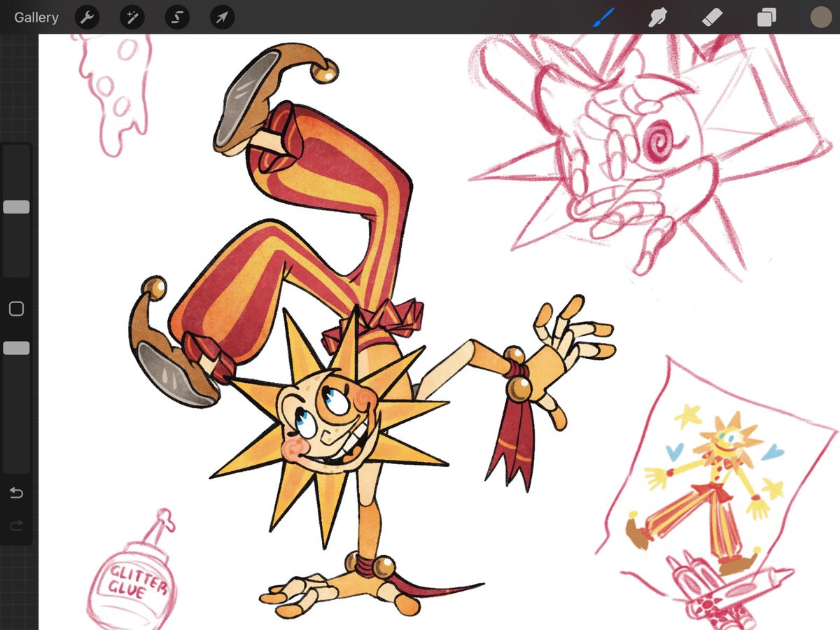
Task: Adjust the brush opacity slider handle
Action: [16, 348]
